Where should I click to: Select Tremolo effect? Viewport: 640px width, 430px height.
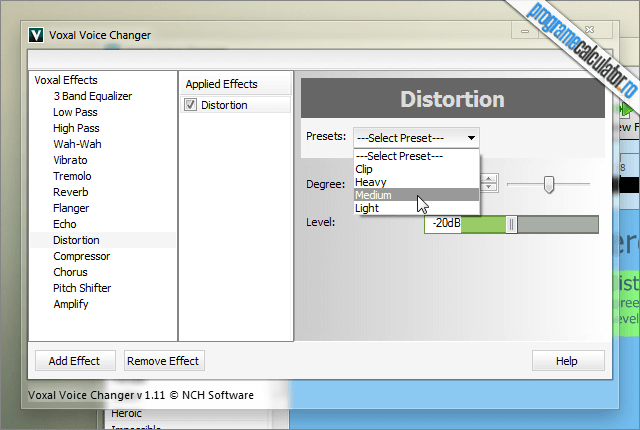[72, 176]
